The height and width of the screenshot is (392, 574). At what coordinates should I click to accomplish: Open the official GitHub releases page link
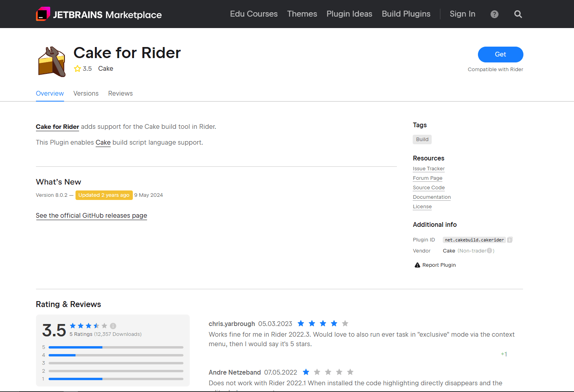tap(91, 215)
